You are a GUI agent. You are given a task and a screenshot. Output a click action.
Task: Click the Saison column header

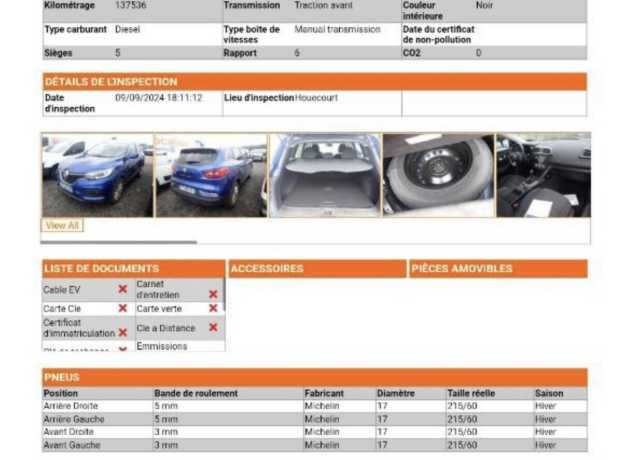[x=549, y=393]
